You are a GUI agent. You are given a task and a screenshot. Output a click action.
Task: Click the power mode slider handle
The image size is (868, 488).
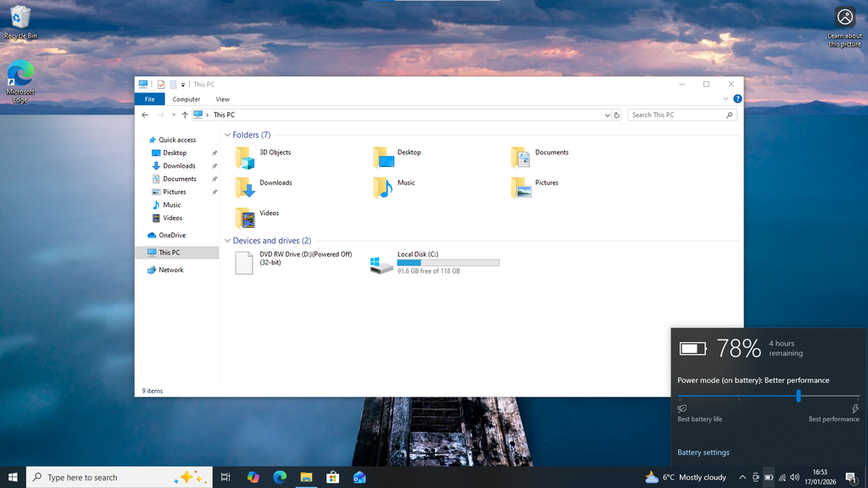[x=798, y=396]
